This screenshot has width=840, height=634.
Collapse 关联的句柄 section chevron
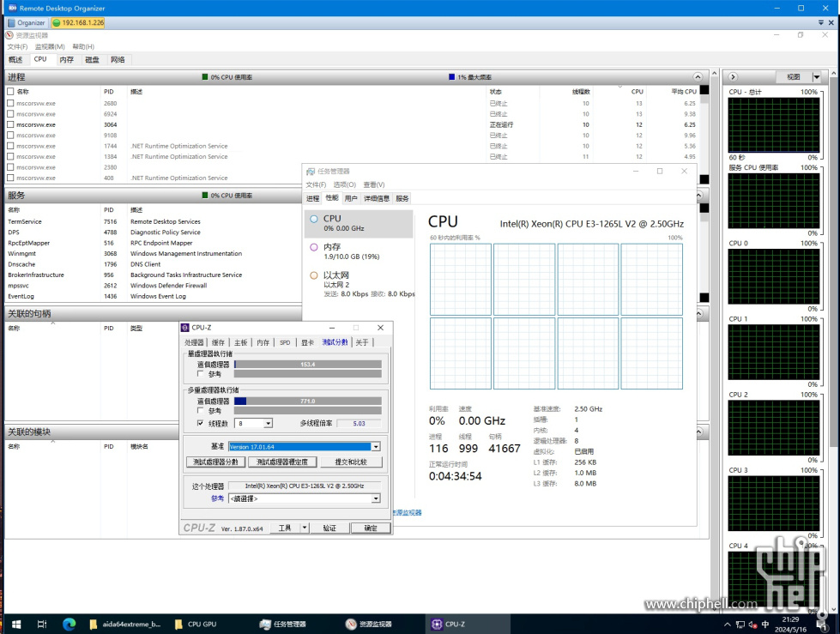(x=698, y=313)
